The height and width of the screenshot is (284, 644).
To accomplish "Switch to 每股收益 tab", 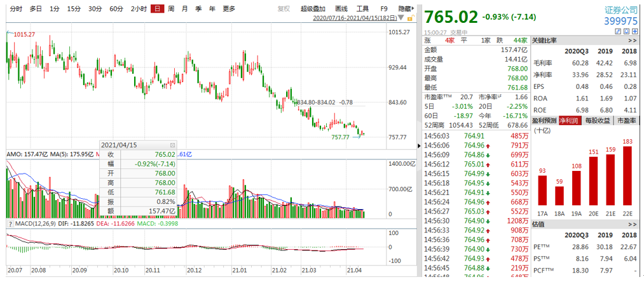I will click(598, 121).
